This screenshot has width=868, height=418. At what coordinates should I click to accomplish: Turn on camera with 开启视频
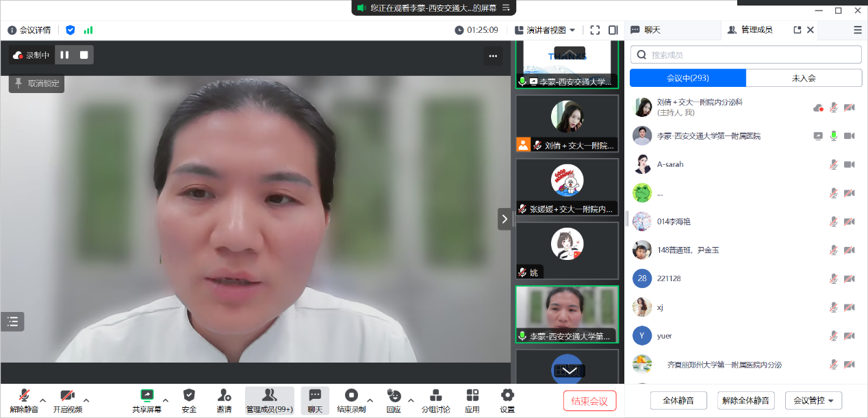tap(68, 401)
